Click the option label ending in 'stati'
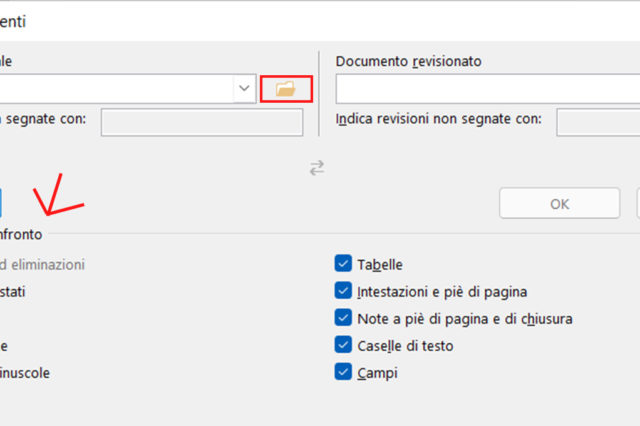Image resolution: width=640 pixels, height=426 pixels. click(14, 292)
